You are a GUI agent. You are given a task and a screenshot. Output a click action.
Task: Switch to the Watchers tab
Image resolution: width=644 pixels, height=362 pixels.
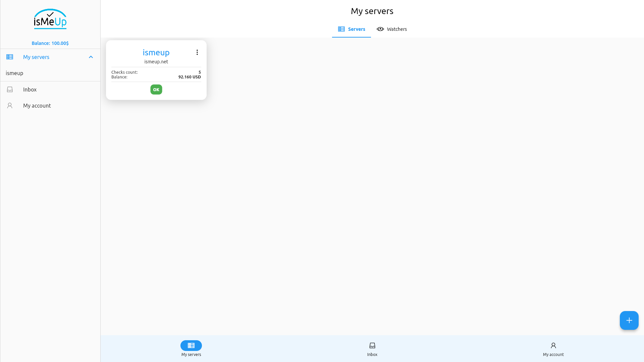[x=396, y=29]
